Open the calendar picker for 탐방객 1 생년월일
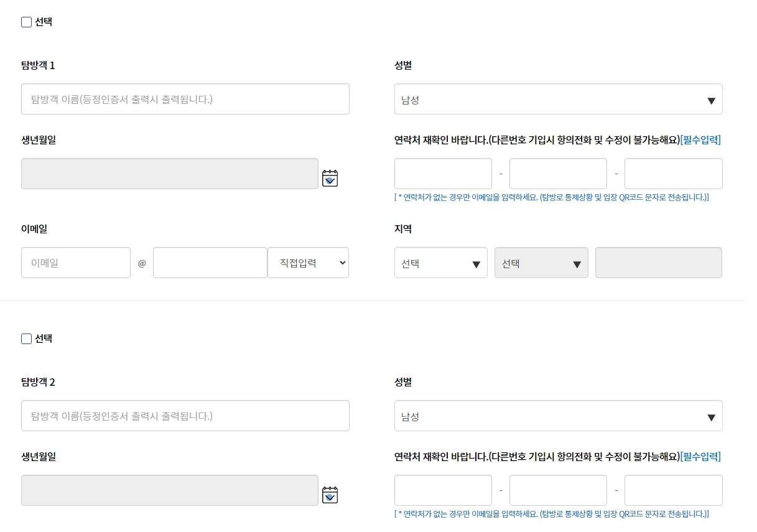 click(330, 179)
